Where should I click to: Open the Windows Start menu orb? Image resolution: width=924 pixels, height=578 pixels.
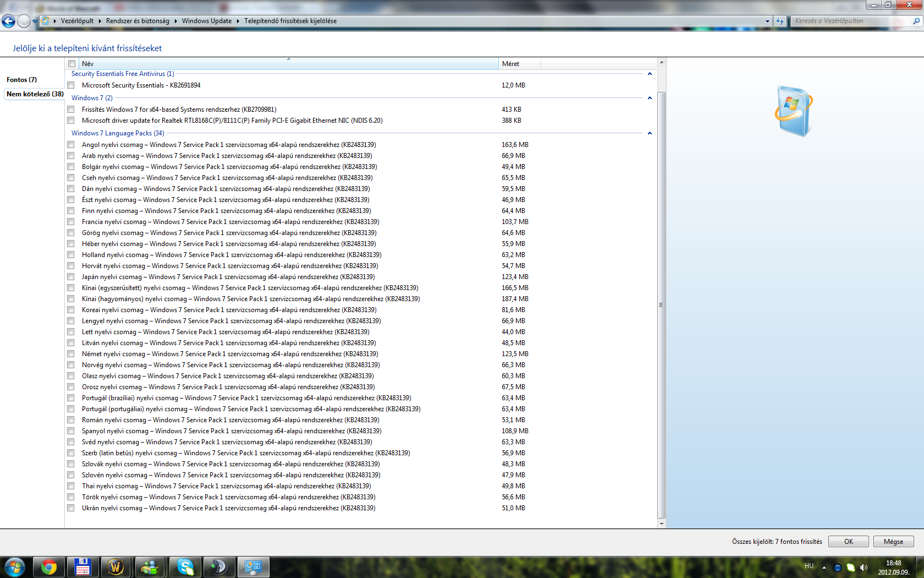[14, 567]
